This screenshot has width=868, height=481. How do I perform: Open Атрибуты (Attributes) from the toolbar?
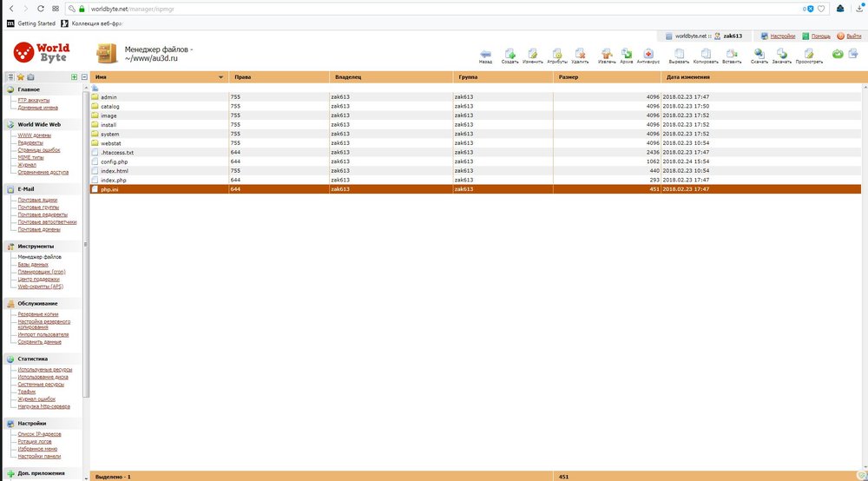[x=556, y=54]
